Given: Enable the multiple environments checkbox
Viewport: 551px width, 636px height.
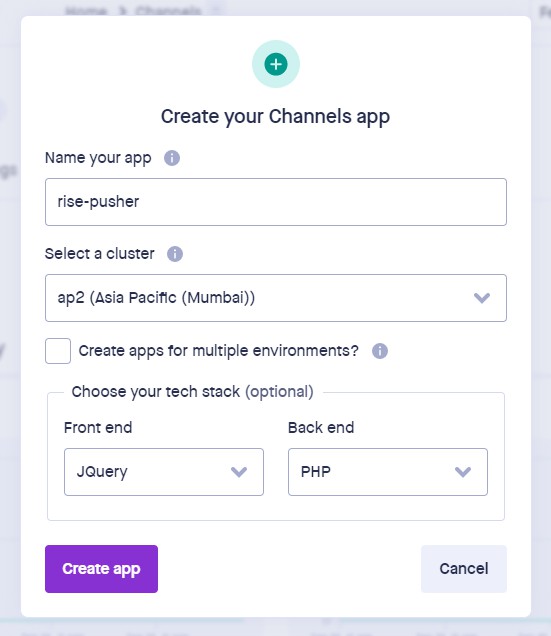Looking at the screenshot, I should (58, 351).
